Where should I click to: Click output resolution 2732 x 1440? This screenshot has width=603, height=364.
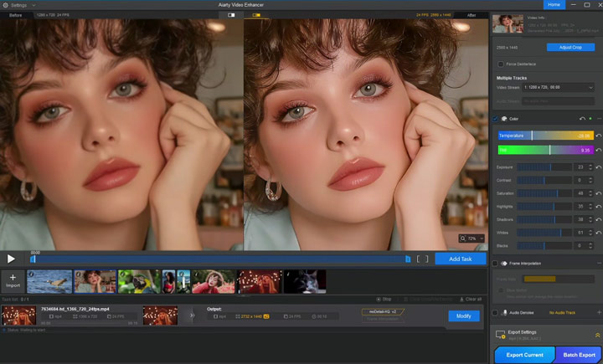click(251, 316)
